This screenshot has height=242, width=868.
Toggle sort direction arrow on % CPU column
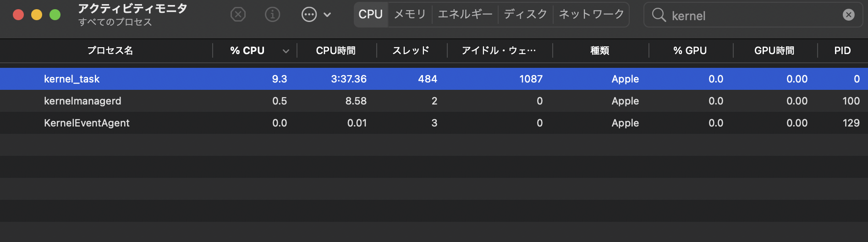[x=286, y=51]
